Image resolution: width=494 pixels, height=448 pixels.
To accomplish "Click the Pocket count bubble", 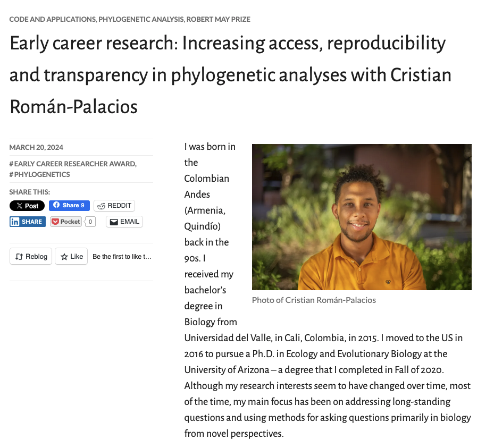I will point(90,222).
